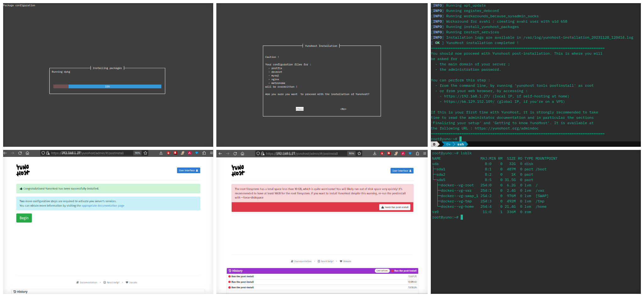Click the 90% zoom badge in congratulations page browser
The image size is (644, 297).
[137, 153]
